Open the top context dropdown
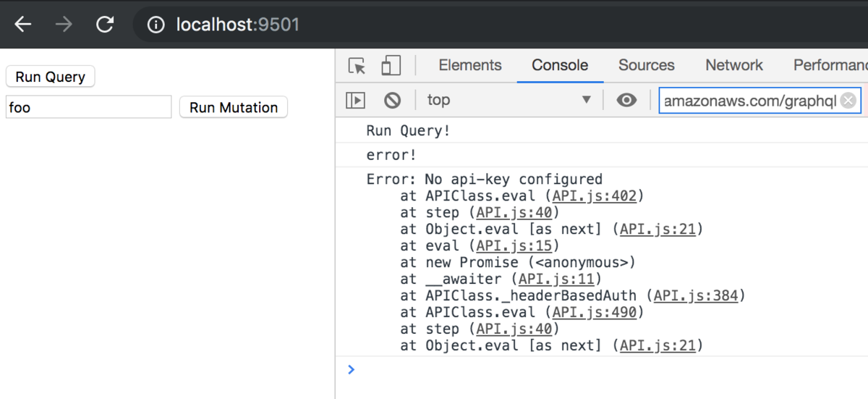The image size is (868, 399). 509,100
